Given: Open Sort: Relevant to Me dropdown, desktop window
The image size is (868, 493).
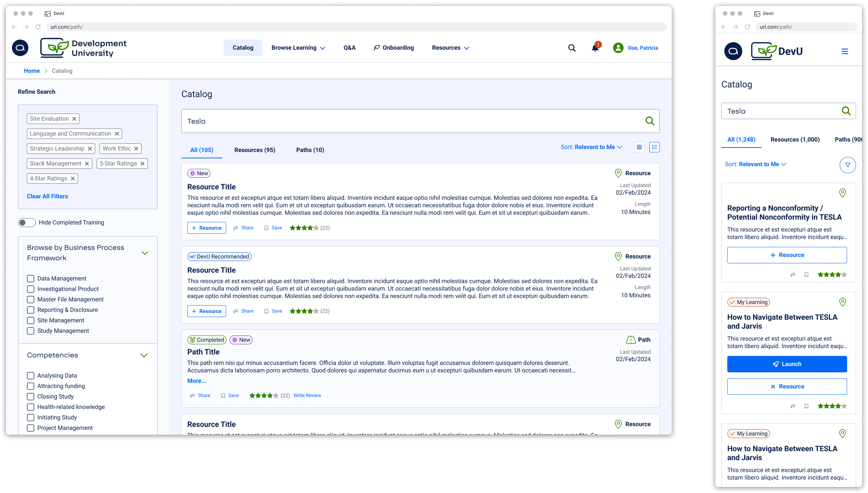Looking at the screenshot, I should pos(591,147).
